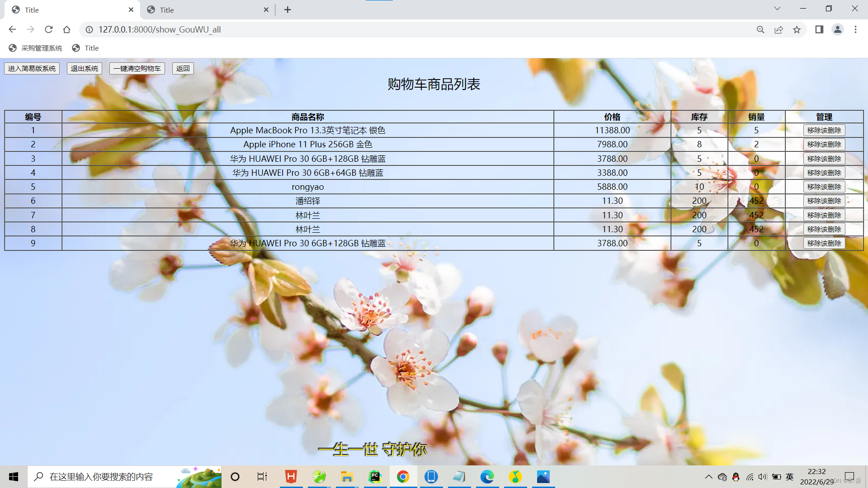Screen dimensions: 868x488
Task: Click the price 7988.00 cell
Action: 612,144
